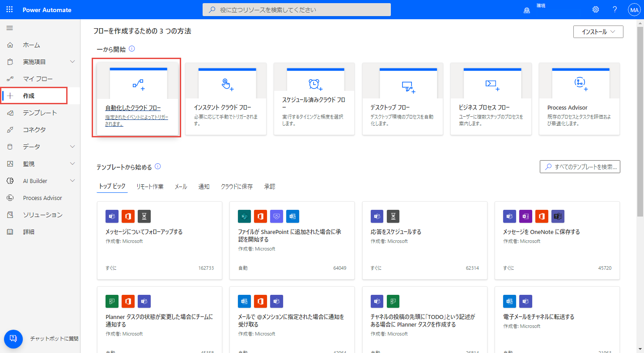644x353 pixels.
Task: Open the MA account avatar
Action: pos(634,9)
